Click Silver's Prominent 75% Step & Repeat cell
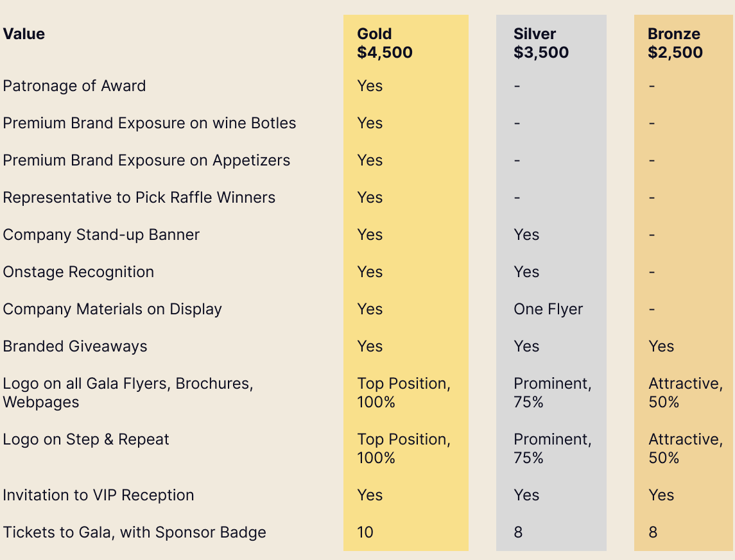Screen dimensions: 735x560 point(552,448)
